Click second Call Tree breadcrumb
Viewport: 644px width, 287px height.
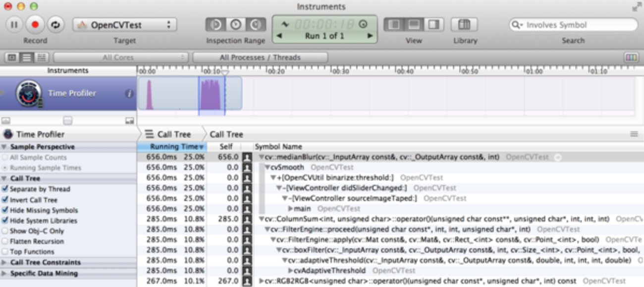click(x=226, y=134)
